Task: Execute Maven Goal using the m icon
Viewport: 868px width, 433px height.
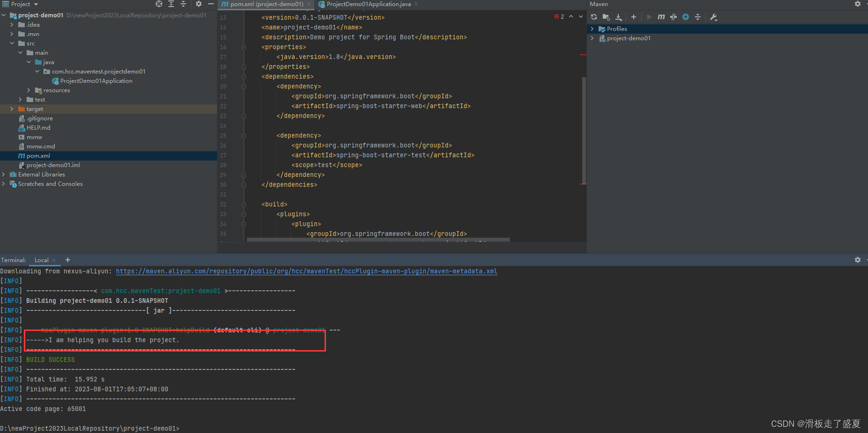Action: pyautogui.click(x=661, y=17)
